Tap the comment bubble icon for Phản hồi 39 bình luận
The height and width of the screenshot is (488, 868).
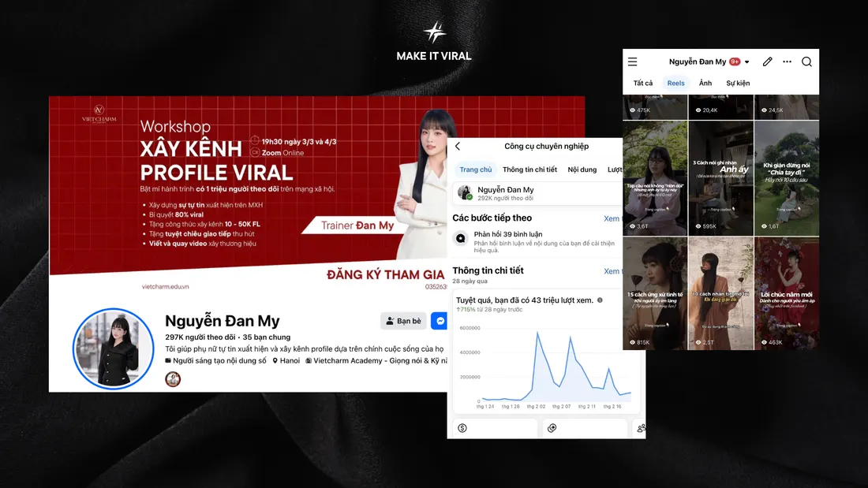[x=461, y=238]
